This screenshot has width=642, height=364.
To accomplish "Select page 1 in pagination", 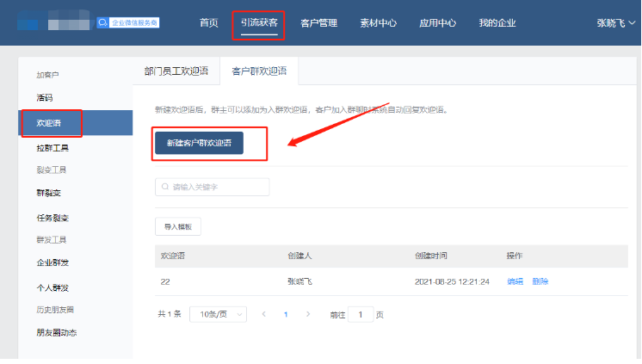I will tap(285, 315).
